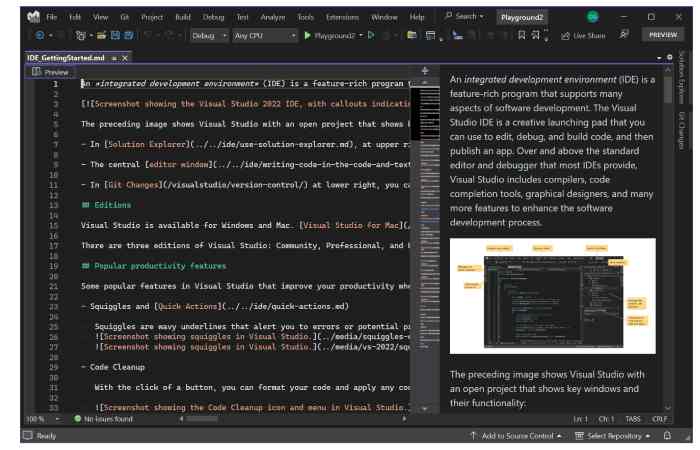Open the Debug menu
The image size is (700, 450).
[213, 17]
